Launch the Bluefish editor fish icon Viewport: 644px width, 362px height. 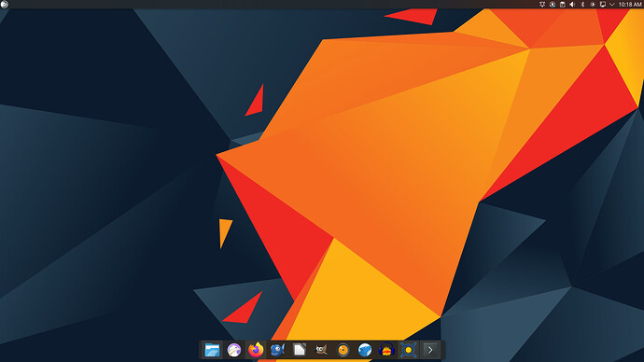(x=277, y=350)
